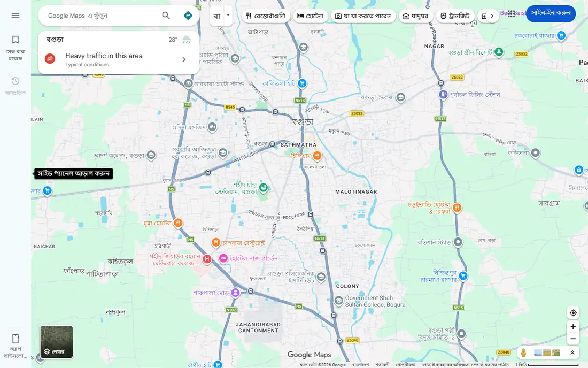Select the আদর্শ কলেজ, বগুড়া marker
Viewport: 588px width, 368px height.
151,155
